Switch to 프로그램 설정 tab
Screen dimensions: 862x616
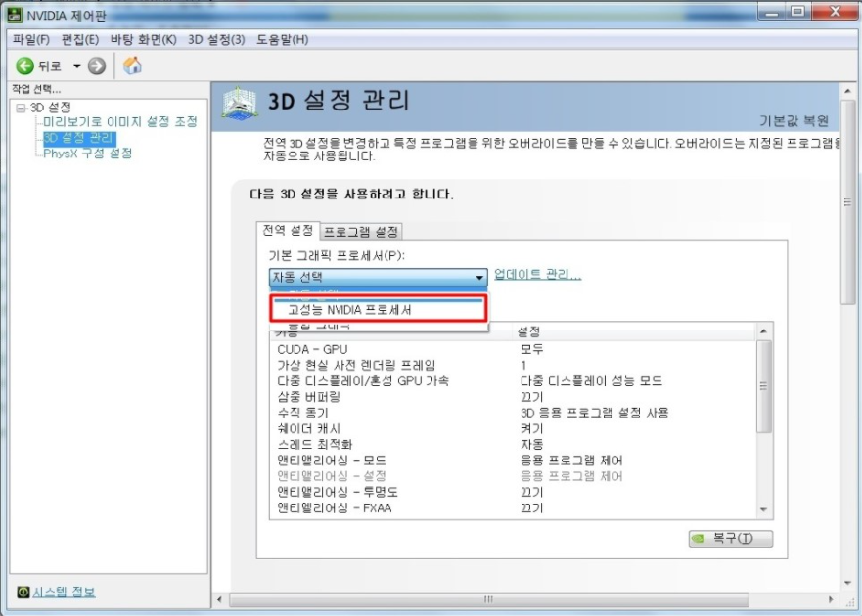[361, 232]
